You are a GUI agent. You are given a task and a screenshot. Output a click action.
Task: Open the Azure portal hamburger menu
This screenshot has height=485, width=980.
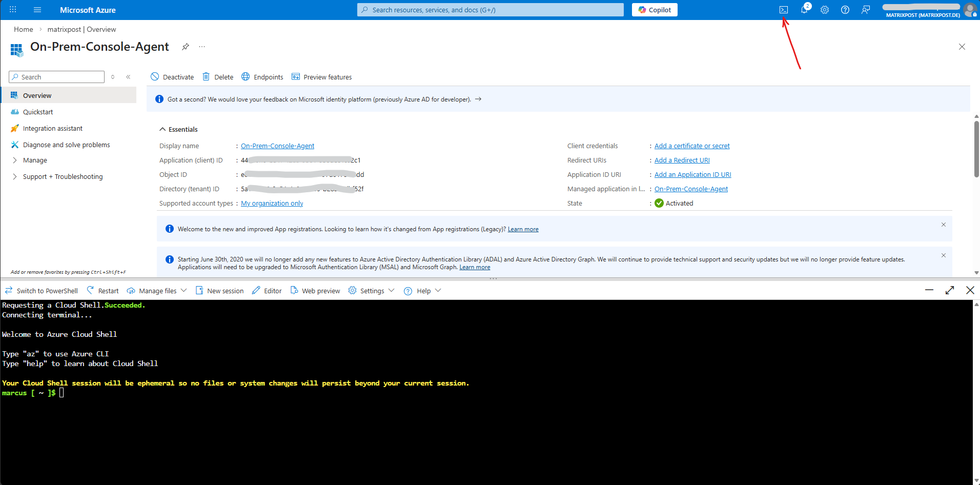point(37,10)
